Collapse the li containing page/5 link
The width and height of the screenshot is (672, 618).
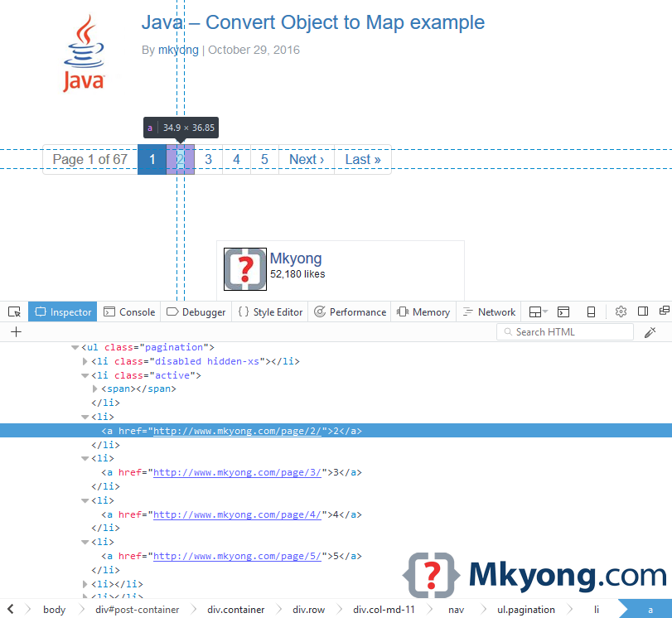click(85, 542)
